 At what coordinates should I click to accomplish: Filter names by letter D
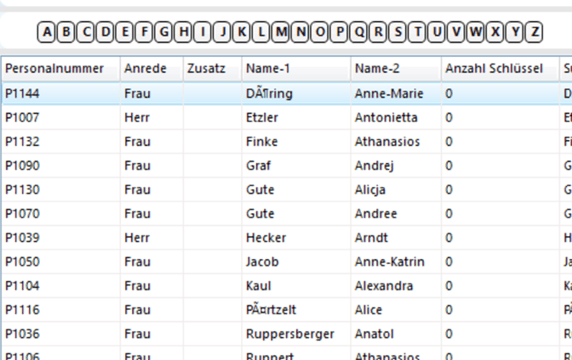tap(105, 32)
